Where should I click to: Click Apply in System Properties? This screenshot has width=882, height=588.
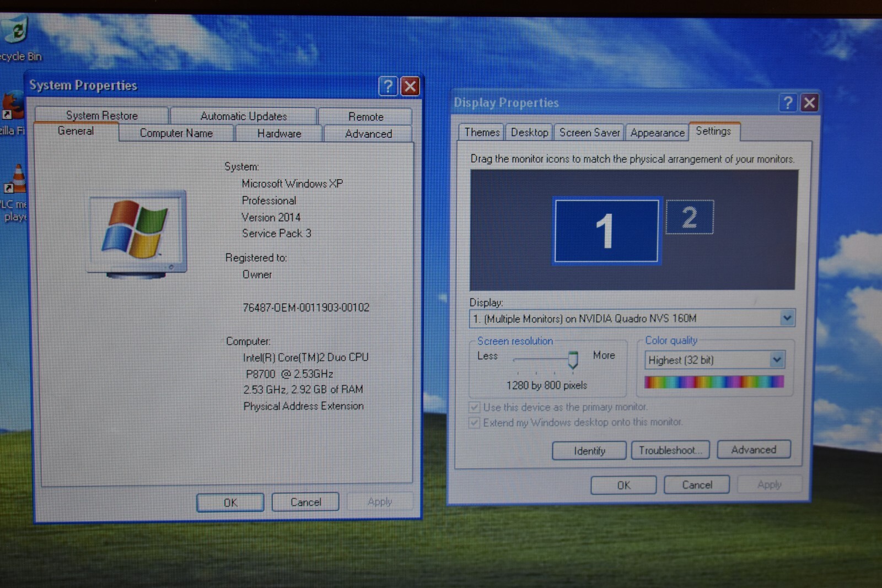(380, 501)
